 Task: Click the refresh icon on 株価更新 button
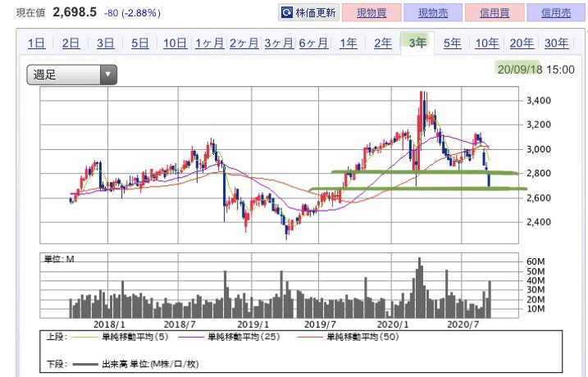(x=286, y=13)
